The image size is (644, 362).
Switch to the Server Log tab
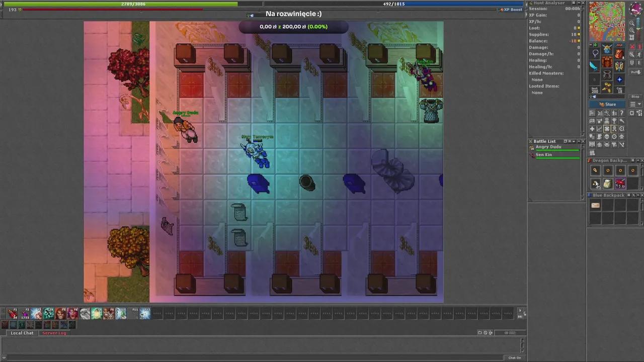pyautogui.click(x=54, y=333)
